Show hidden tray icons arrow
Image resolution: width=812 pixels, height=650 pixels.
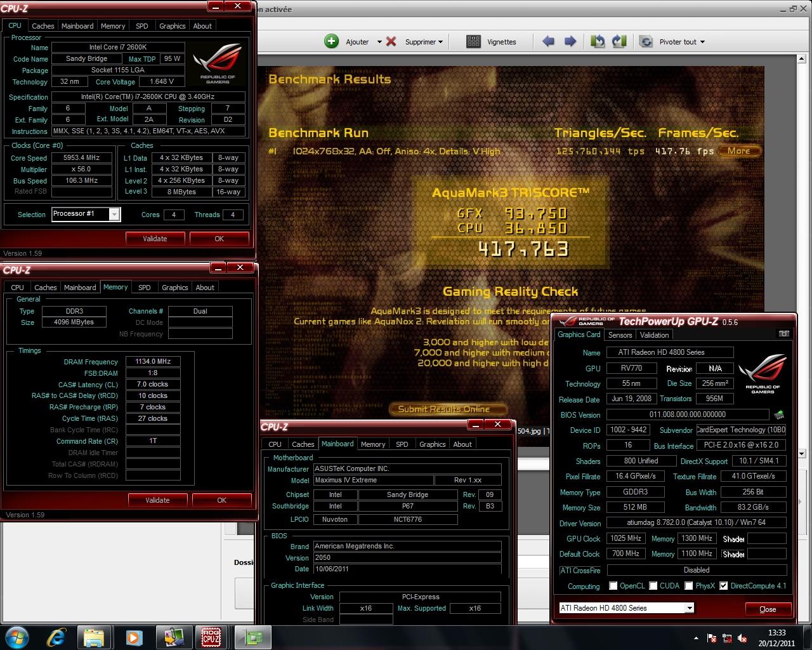click(696, 638)
